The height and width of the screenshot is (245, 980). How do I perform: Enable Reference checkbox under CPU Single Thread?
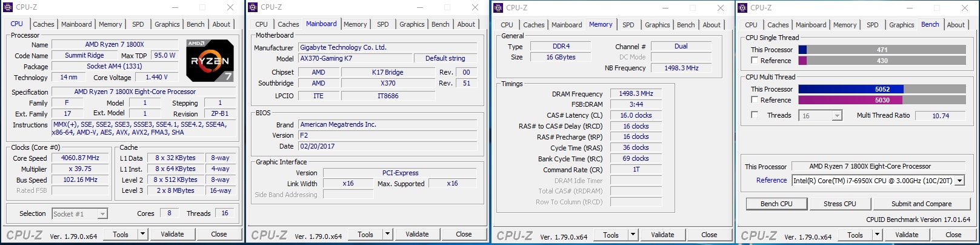click(x=755, y=61)
